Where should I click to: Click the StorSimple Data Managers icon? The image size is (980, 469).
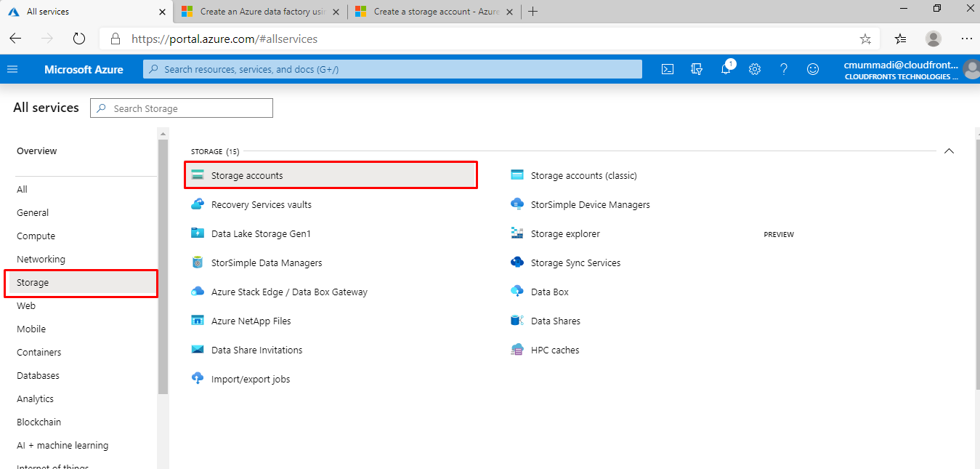pos(198,262)
